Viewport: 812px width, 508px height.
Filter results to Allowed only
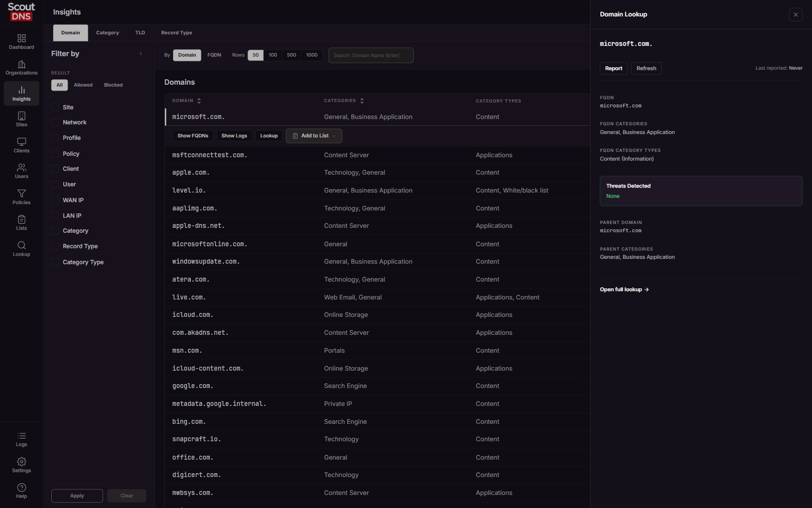click(83, 85)
